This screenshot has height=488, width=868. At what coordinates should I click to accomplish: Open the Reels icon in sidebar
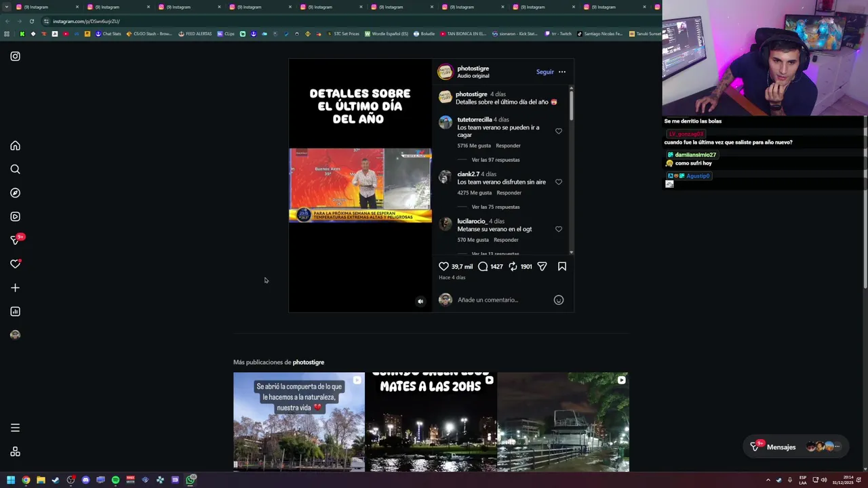[x=15, y=217]
